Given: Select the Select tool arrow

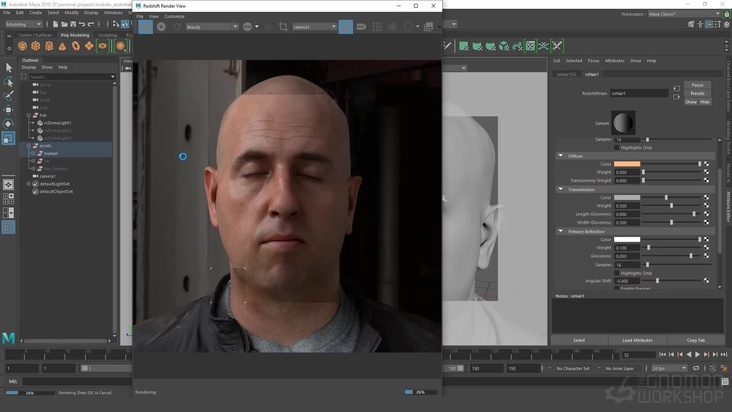Looking at the screenshot, I should (8, 68).
